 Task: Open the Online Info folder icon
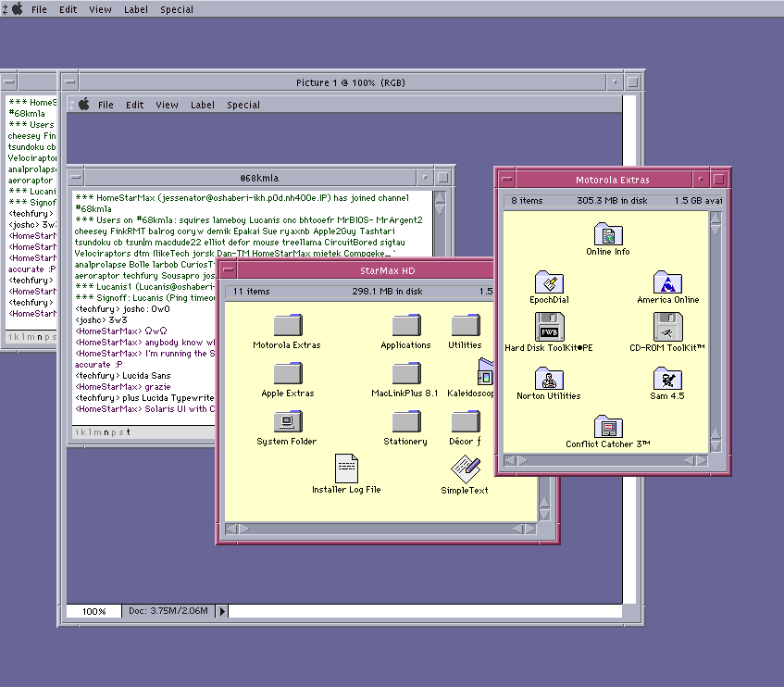[x=607, y=235]
